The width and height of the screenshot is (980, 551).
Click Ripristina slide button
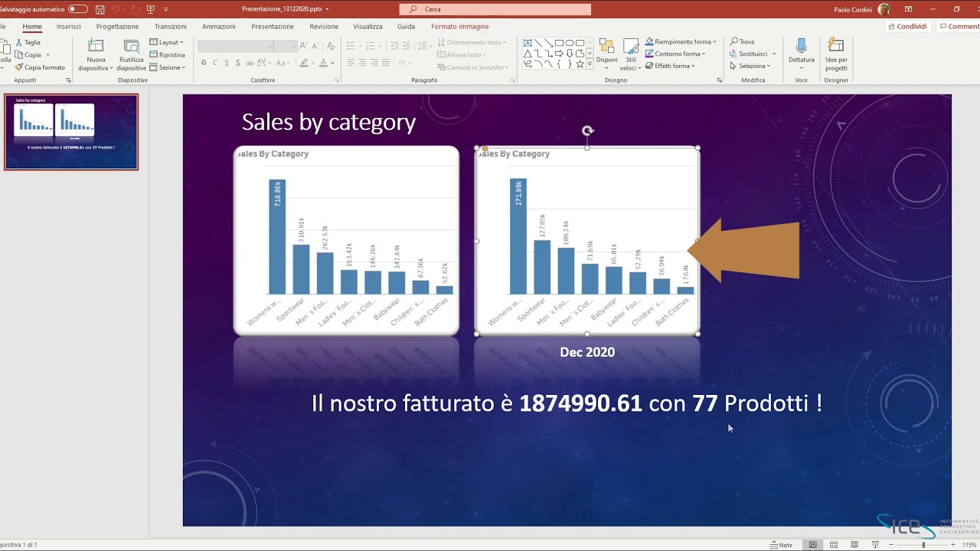pos(167,55)
